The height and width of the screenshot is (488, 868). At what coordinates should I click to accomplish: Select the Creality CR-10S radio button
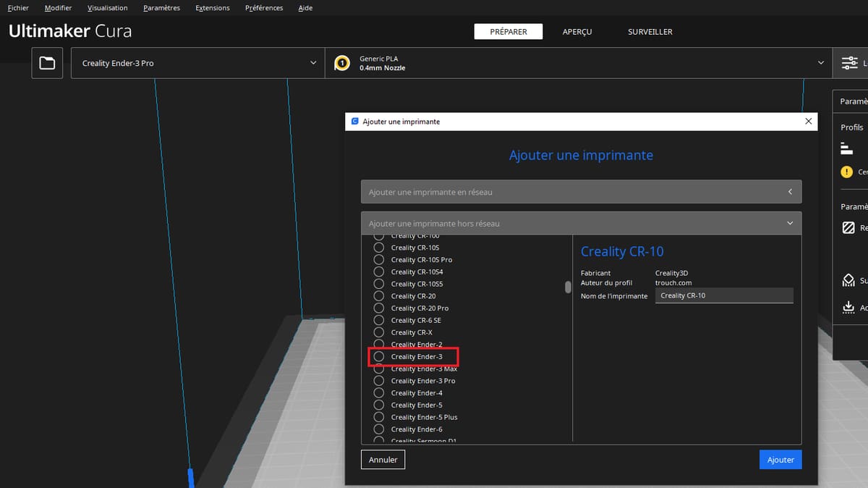[x=379, y=248]
